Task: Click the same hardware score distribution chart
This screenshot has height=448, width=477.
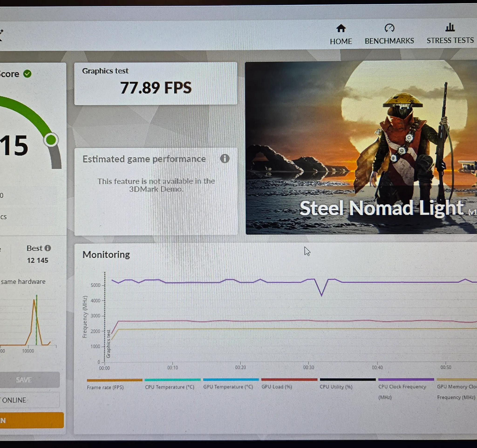Action: tap(28, 320)
